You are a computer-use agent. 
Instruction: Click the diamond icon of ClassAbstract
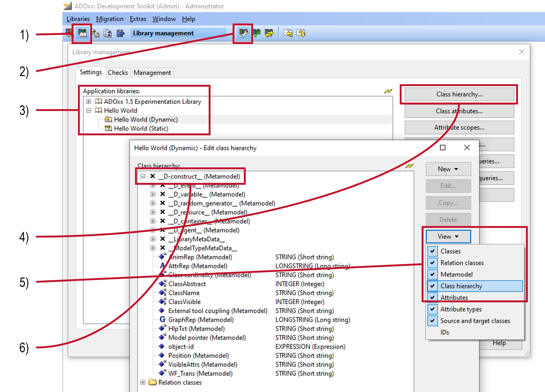click(x=163, y=283)
